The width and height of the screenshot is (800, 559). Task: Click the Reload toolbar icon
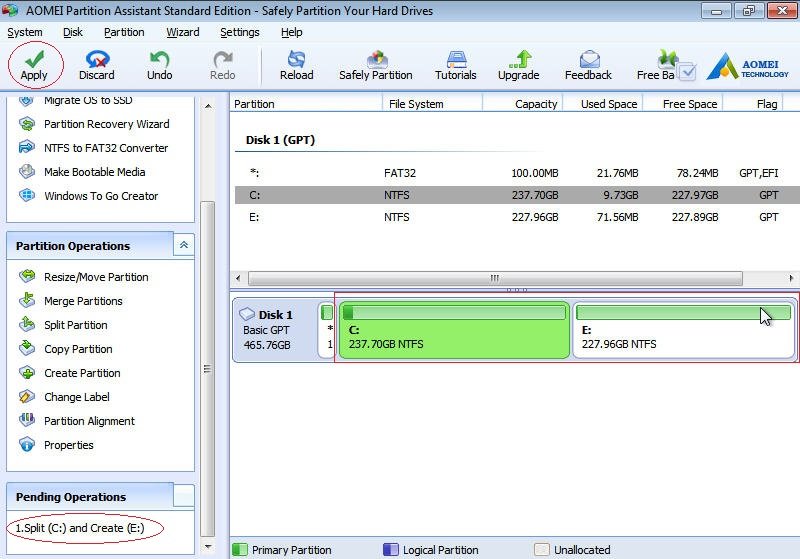(295, 59)
